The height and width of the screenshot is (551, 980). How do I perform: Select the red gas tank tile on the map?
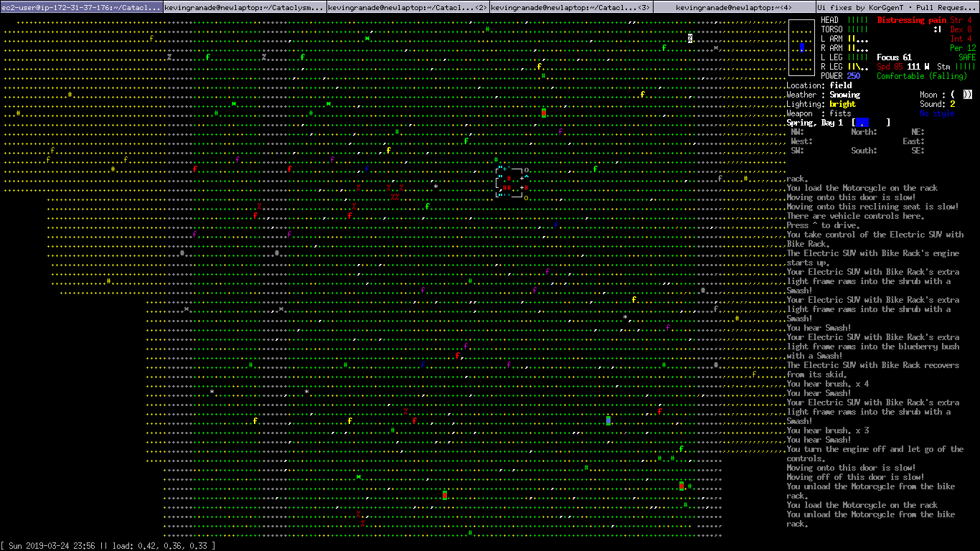[x=542, y=113]
